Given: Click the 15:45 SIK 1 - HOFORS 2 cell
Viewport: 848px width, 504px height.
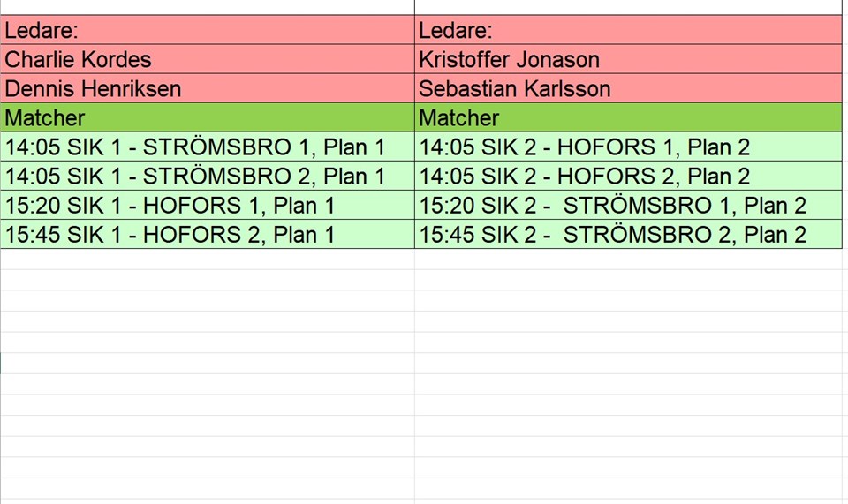Looking at the screenshot, I should (x=208, y=235).
